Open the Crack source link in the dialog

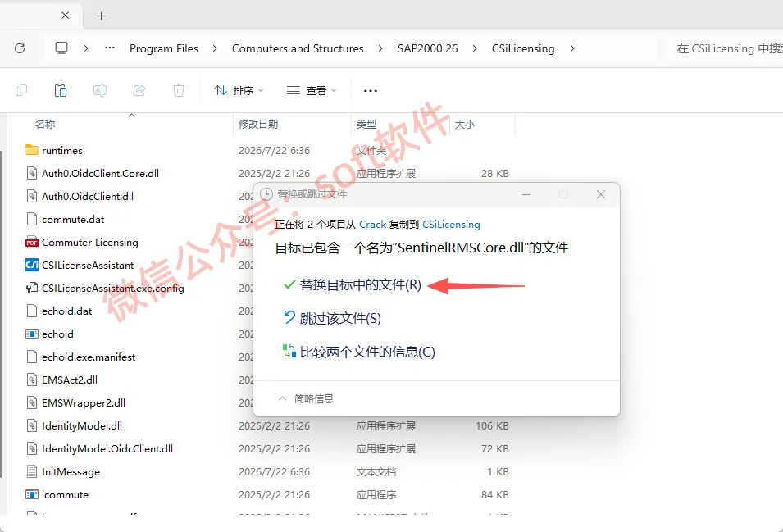point(372,225)
